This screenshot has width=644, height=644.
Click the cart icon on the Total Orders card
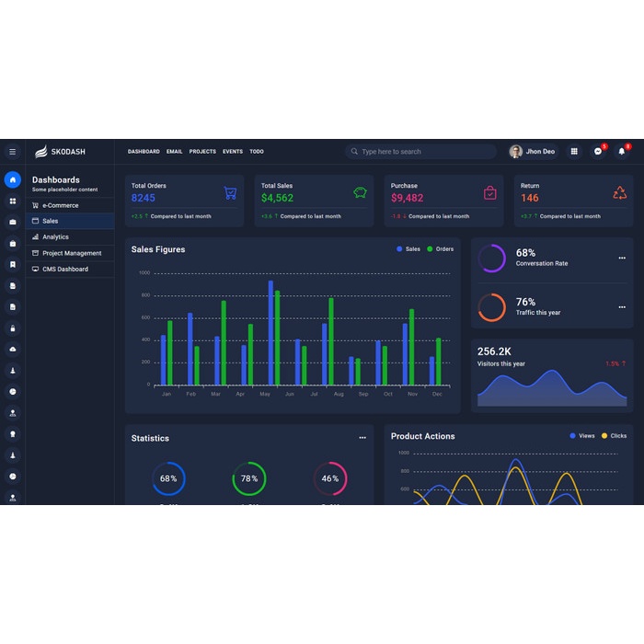(230, 192)
